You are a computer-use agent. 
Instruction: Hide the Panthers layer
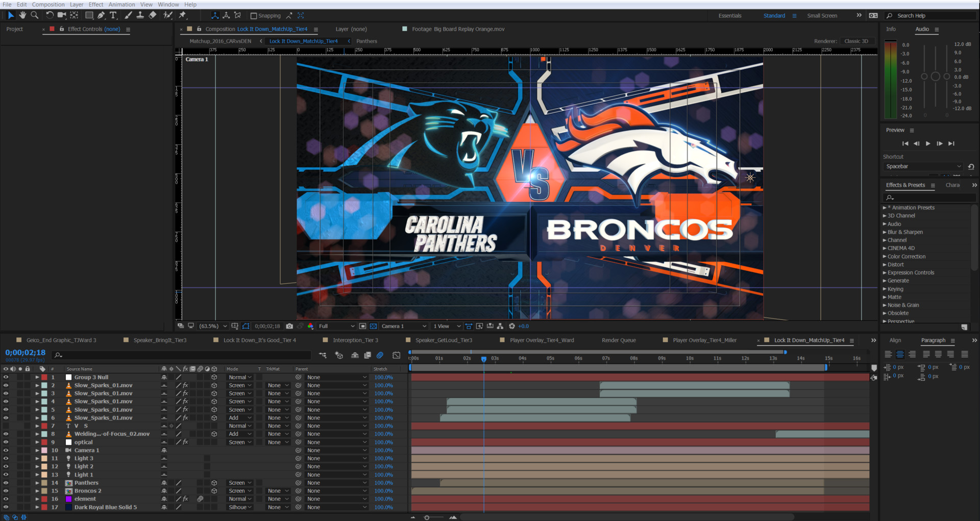[6, 483]
